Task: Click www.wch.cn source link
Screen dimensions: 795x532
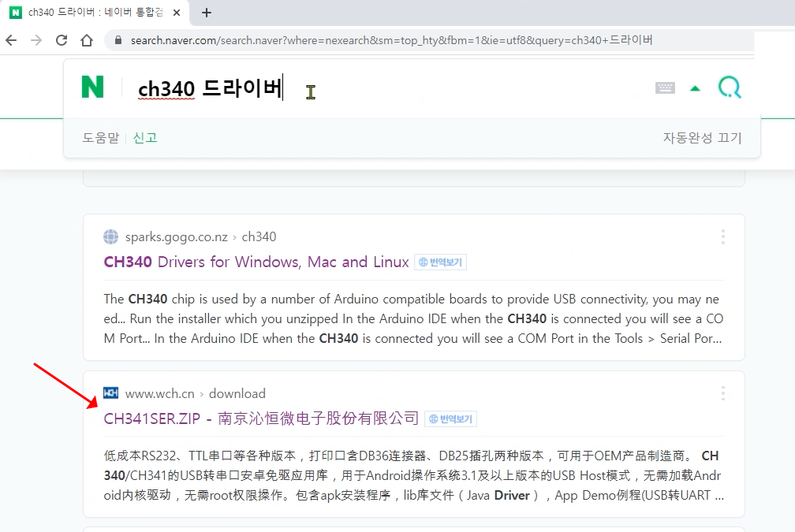Action: 159,393
